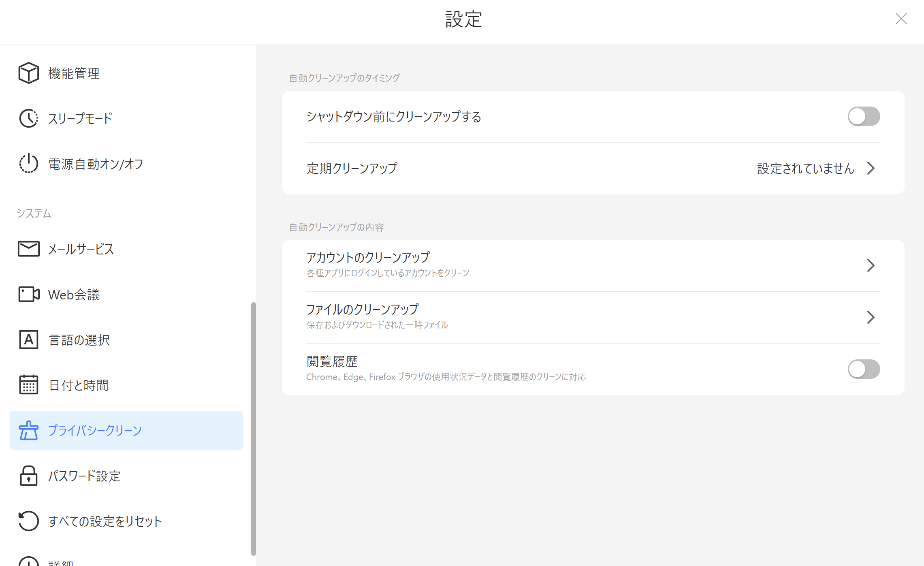Click the clock icon for スリープモード
This screenshot has width=924, height=566.
click(28, 118)
